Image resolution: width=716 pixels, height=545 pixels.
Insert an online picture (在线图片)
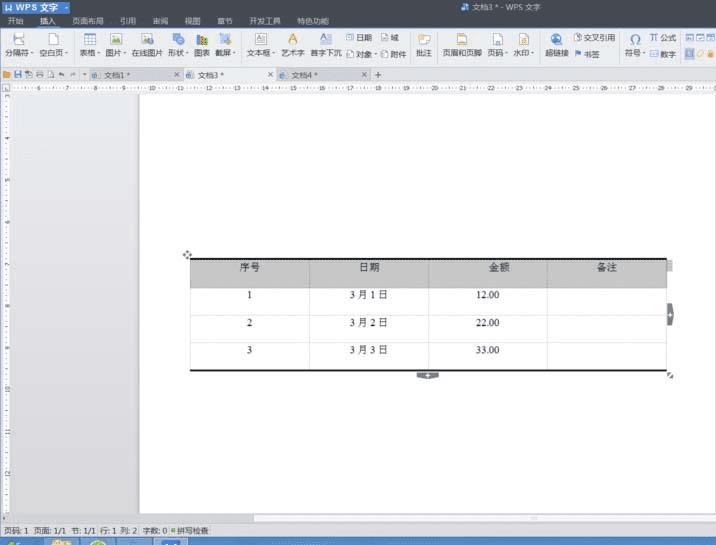147,45
